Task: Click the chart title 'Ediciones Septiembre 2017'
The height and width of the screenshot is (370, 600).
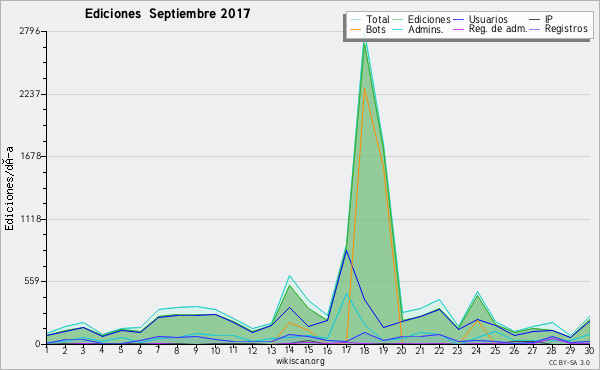Action: tap(167, 14)
